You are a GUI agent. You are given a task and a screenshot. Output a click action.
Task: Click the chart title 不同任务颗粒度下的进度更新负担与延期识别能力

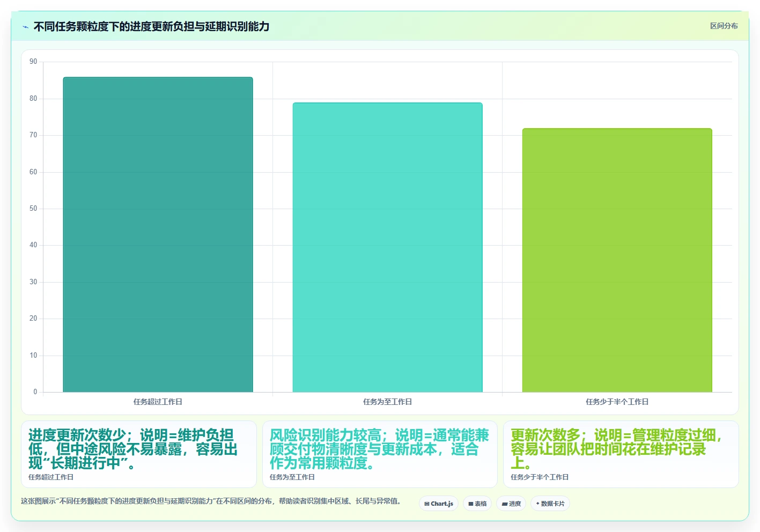pos(151,26)
